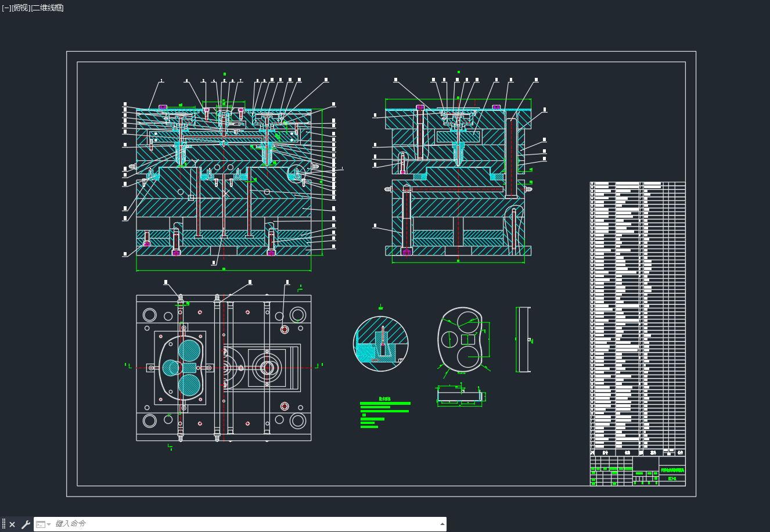Click the command line grip handle
Screen dimensions: 770x532
3,524
